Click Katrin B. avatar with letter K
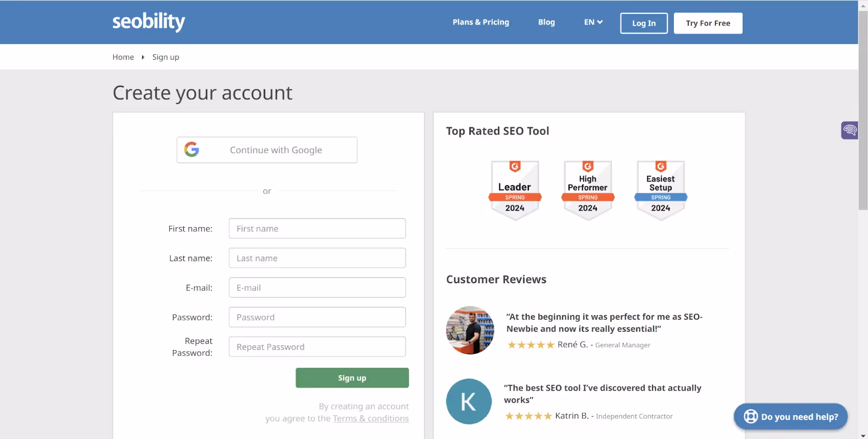 pos(469,402)
